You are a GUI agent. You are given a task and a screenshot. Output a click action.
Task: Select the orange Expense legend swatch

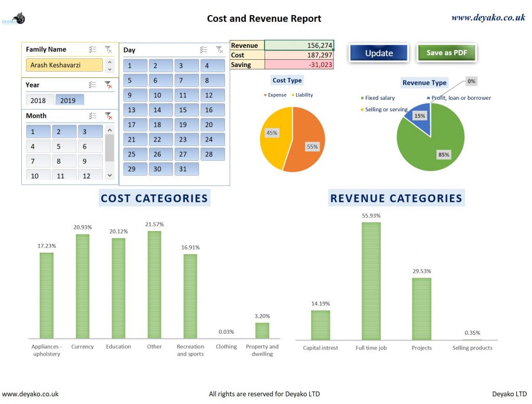click(265, 95)
